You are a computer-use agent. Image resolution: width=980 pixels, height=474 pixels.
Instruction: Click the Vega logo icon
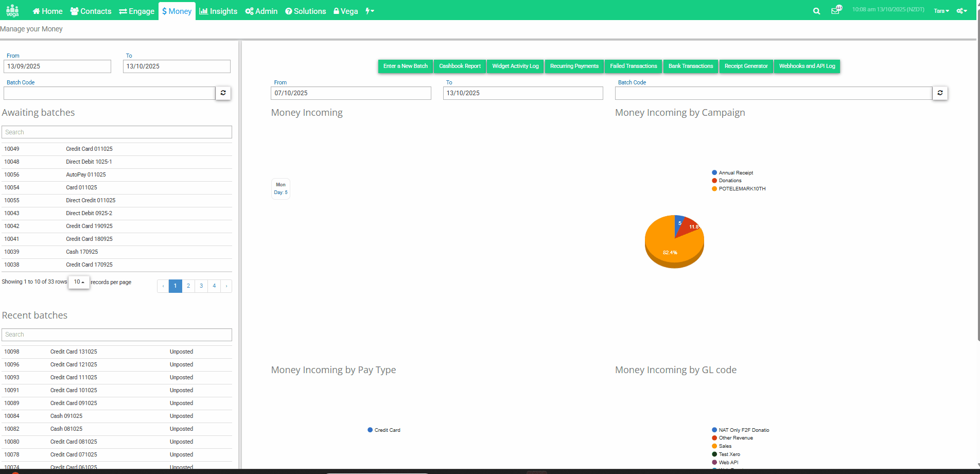pyautogui.click(x=12, y=11)
